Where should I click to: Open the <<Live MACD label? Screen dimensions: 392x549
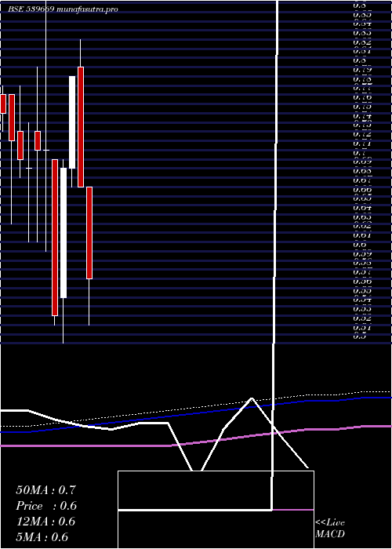click(330, 529)
